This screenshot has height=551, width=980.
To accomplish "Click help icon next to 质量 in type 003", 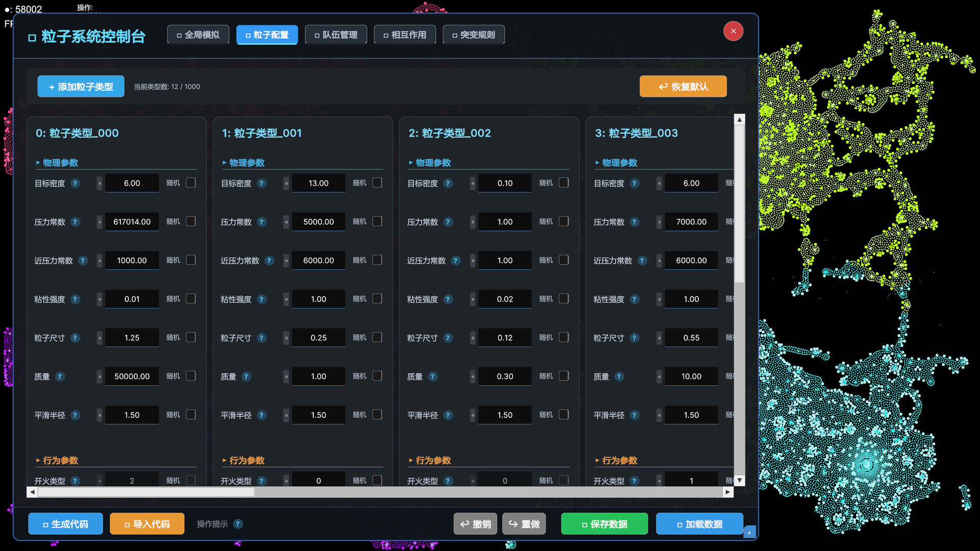I will pos(619,377).
